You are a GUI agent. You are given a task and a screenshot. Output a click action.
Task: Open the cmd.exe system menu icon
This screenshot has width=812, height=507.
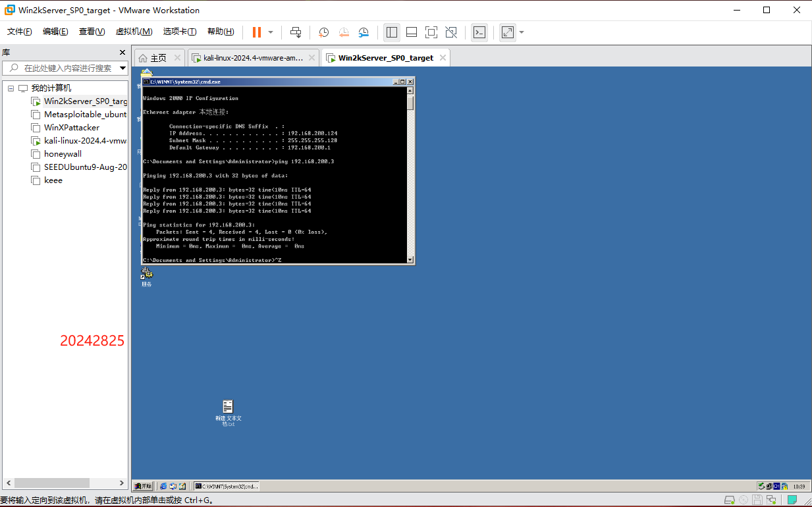146,82
